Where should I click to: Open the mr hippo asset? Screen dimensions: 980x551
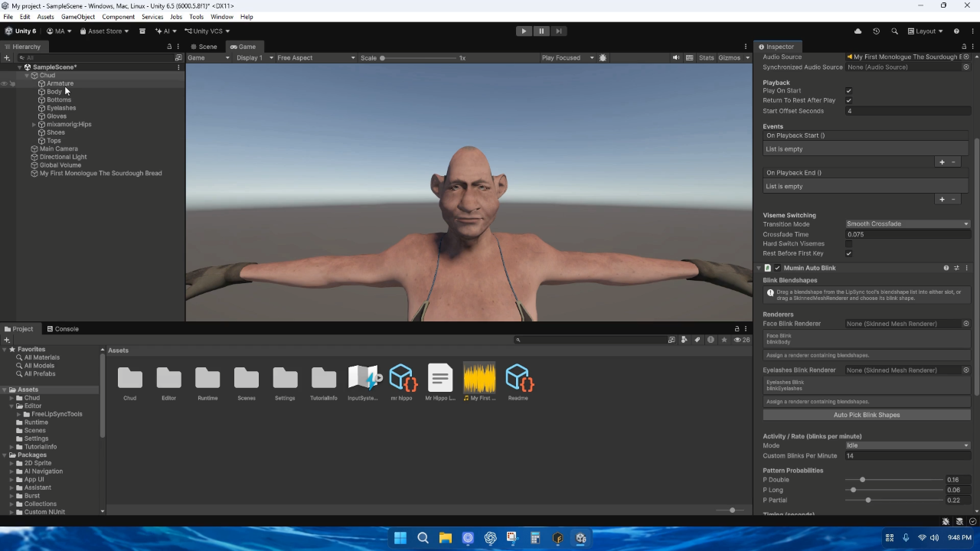click(402, 383)
